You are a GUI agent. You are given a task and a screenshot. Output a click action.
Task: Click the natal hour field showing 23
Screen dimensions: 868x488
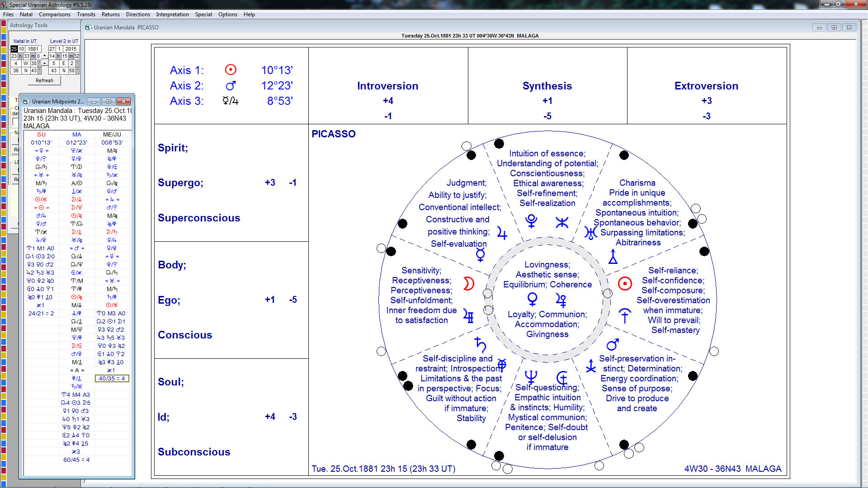[x=14, y=56]
